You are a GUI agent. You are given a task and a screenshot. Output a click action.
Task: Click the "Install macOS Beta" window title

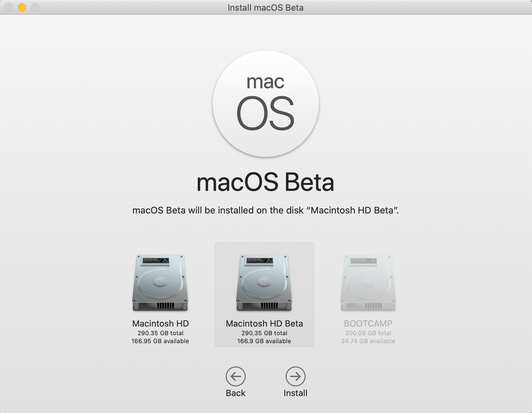tap(266, 8)
